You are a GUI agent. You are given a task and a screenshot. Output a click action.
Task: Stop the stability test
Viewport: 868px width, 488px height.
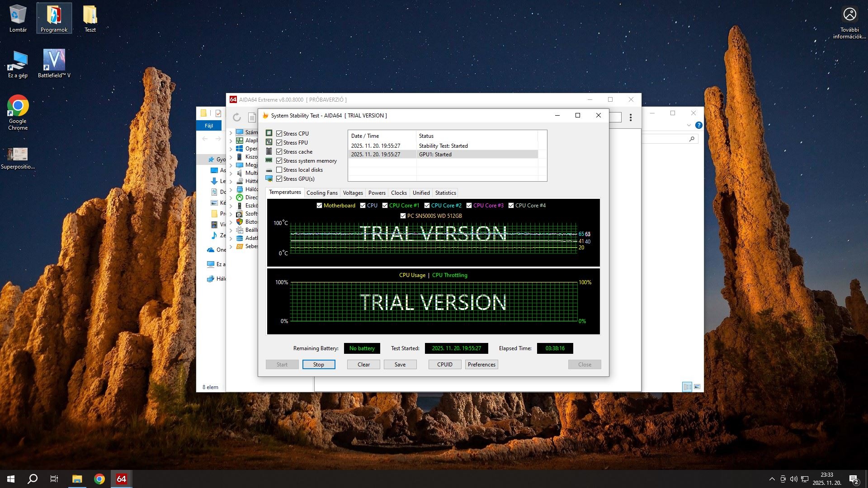click(x=319, y=365)
